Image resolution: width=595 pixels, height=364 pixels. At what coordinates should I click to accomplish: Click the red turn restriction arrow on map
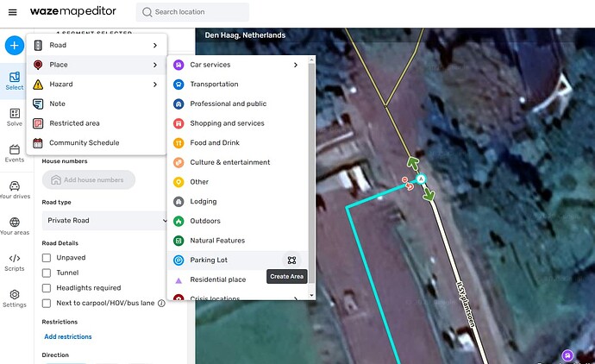click(409, 186)
